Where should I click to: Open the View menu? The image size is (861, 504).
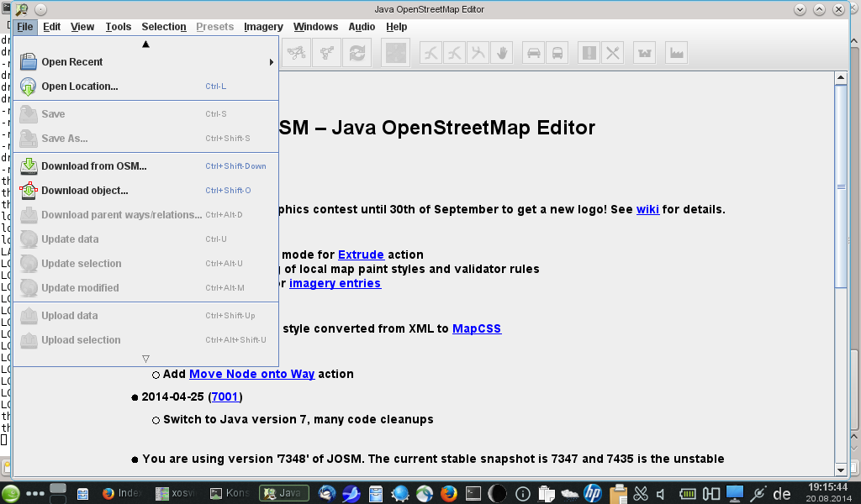coord(82,27)
